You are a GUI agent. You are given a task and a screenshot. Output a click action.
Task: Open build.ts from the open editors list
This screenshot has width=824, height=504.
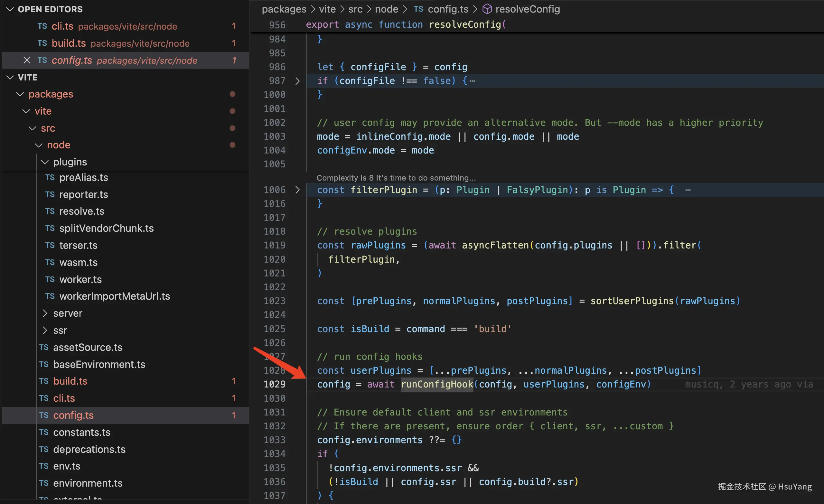coord(69,43)
